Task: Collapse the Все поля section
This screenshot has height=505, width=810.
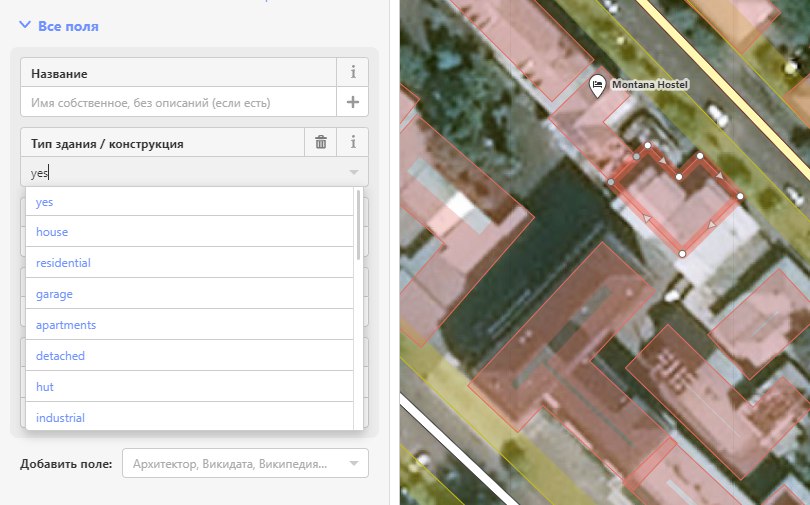Action: coord(58,26)
